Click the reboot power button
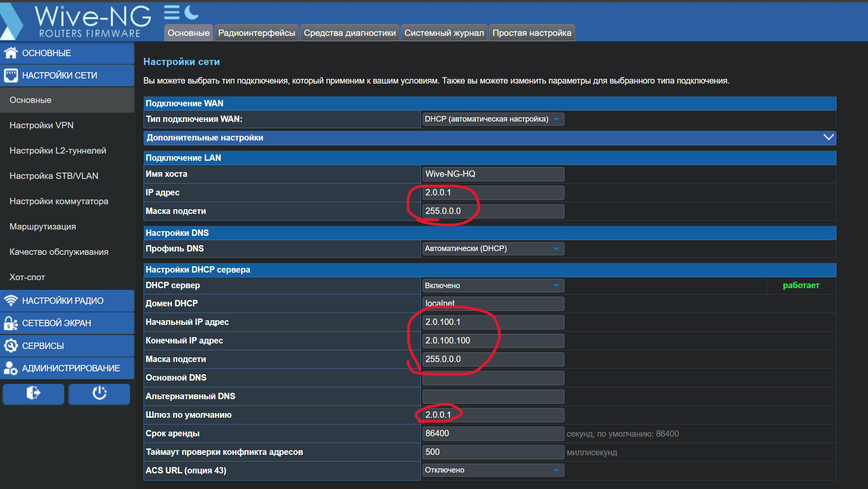 tap(99, 393)
